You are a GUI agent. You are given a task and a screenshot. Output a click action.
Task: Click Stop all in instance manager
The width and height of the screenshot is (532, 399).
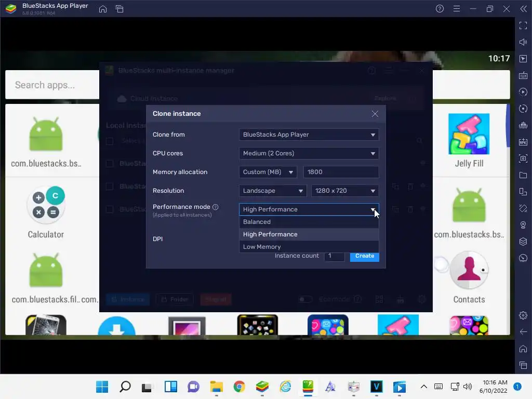(216, 299)
